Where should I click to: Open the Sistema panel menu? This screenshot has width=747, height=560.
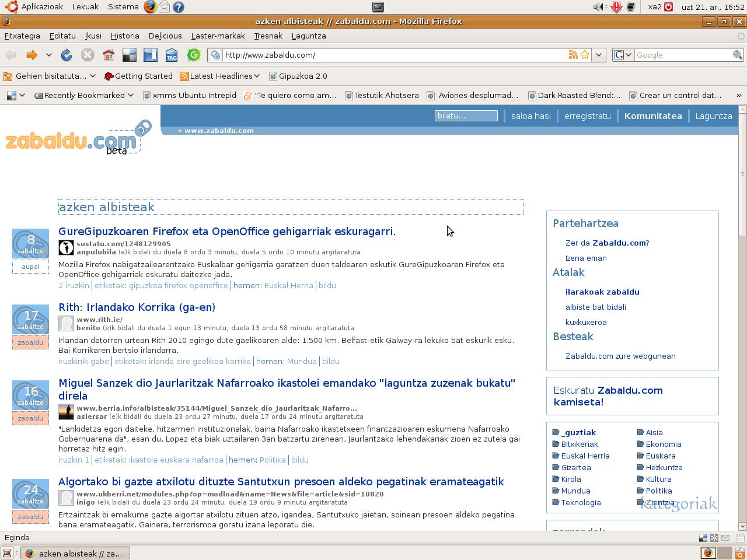(123, 7)
